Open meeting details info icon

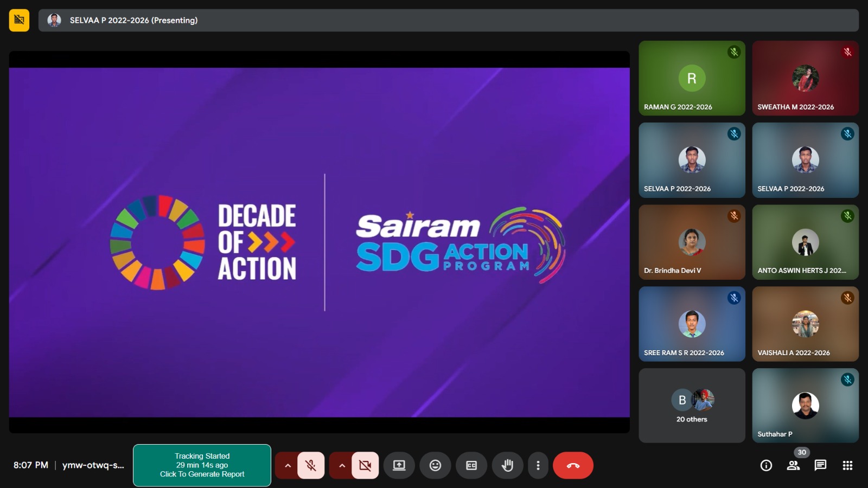pyautogui.click(x=766, y=465)
